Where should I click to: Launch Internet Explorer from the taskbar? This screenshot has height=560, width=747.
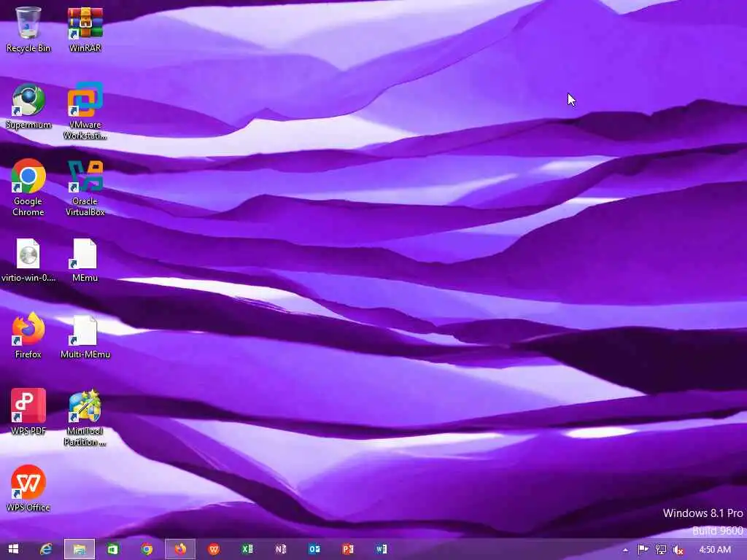pyautogui.click(x=46, y=549)
